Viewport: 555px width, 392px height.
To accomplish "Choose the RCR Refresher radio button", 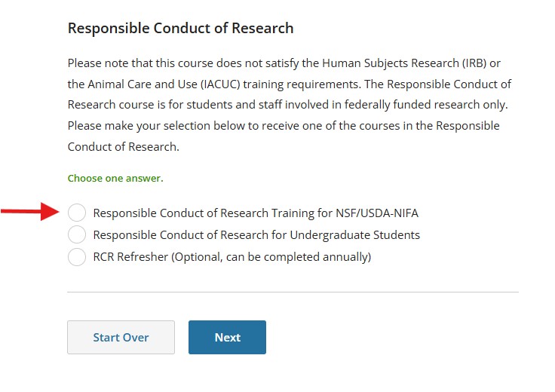I will (77, 257).
